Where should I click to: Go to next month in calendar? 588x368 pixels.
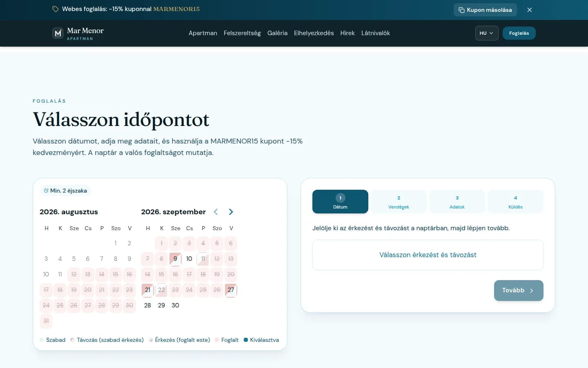click(231, 212)
